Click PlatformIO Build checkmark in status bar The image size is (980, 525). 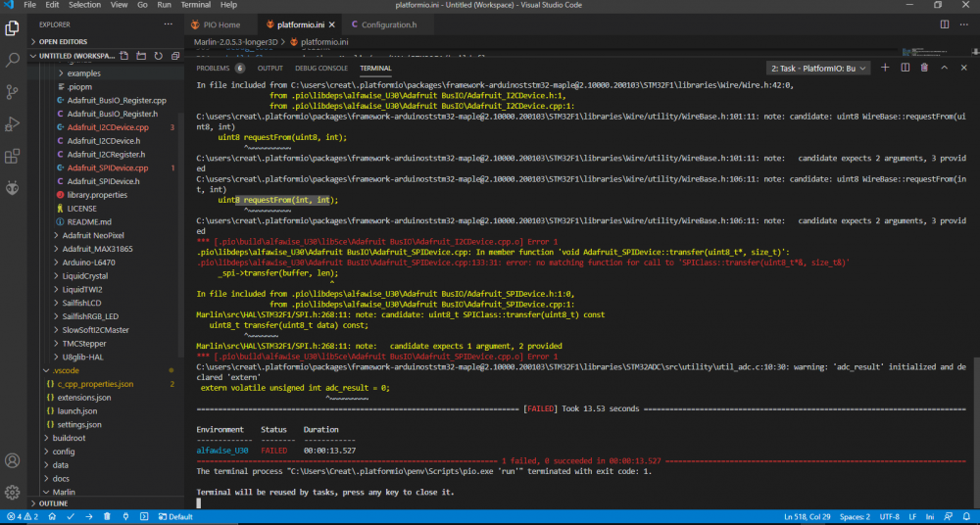pos(71,517)
